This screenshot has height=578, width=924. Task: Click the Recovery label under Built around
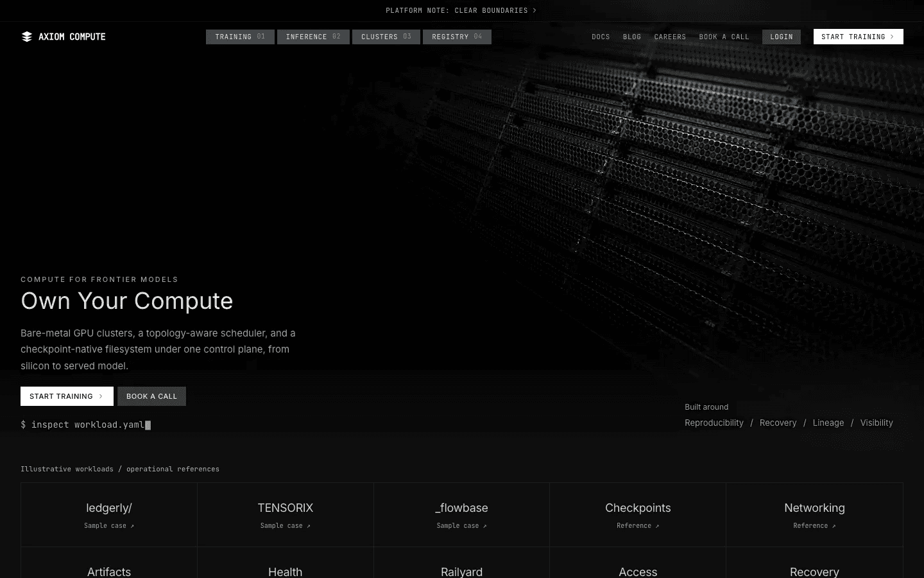[x=778, y=423]
